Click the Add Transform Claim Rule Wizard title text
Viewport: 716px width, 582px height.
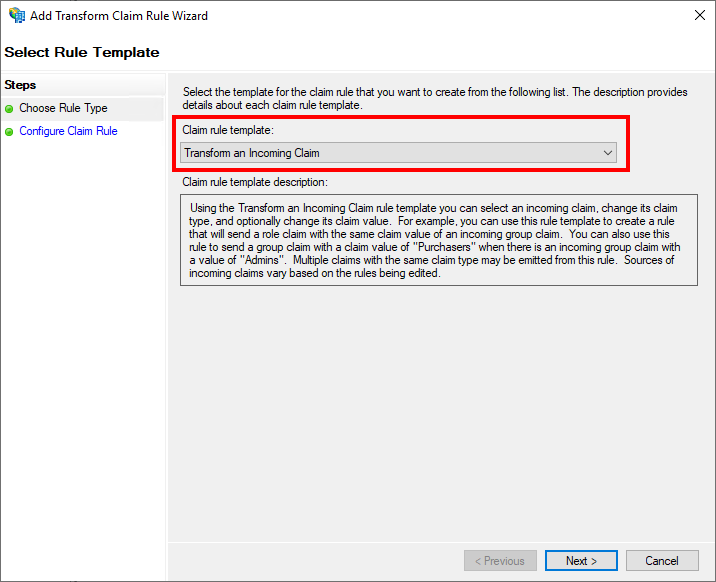click(x=119, y=16)
